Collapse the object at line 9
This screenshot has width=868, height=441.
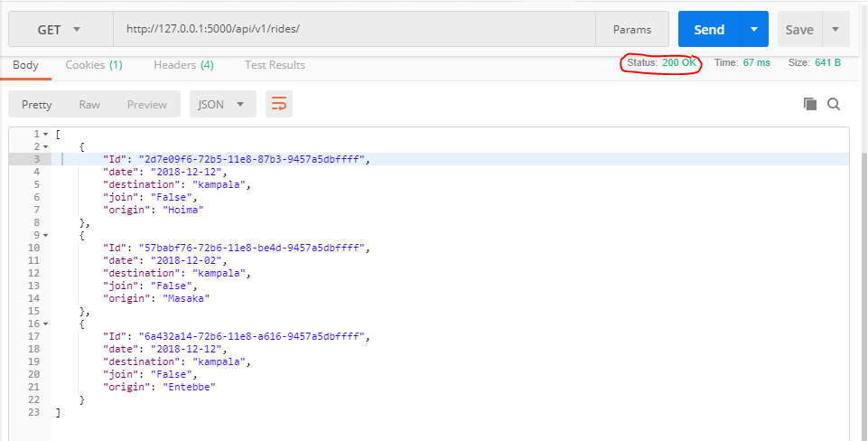(x=46, y=236)
